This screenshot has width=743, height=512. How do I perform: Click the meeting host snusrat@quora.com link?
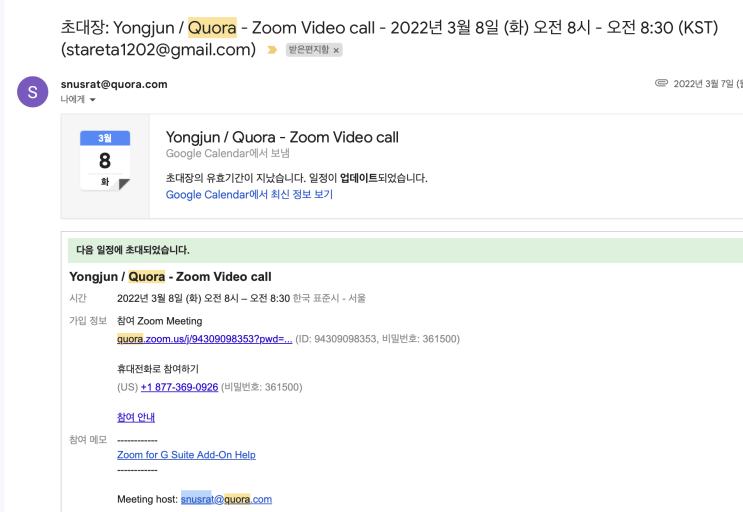click(227, 499)
